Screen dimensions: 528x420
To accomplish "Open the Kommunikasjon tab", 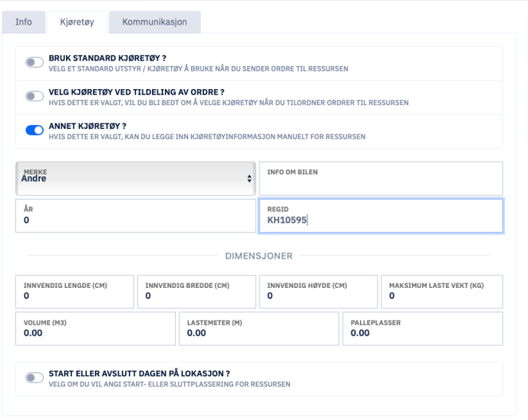I will coord(154,22).
